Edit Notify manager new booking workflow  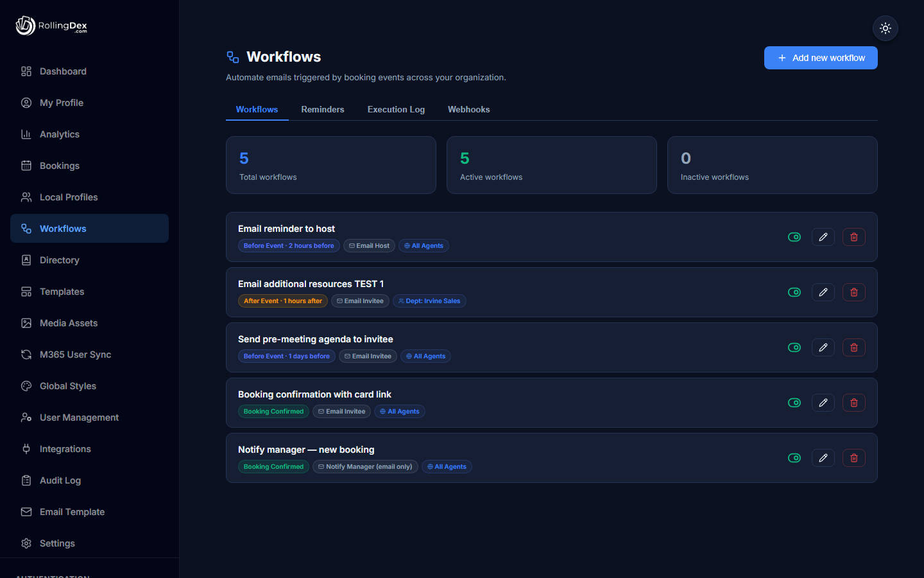[823, 458]
